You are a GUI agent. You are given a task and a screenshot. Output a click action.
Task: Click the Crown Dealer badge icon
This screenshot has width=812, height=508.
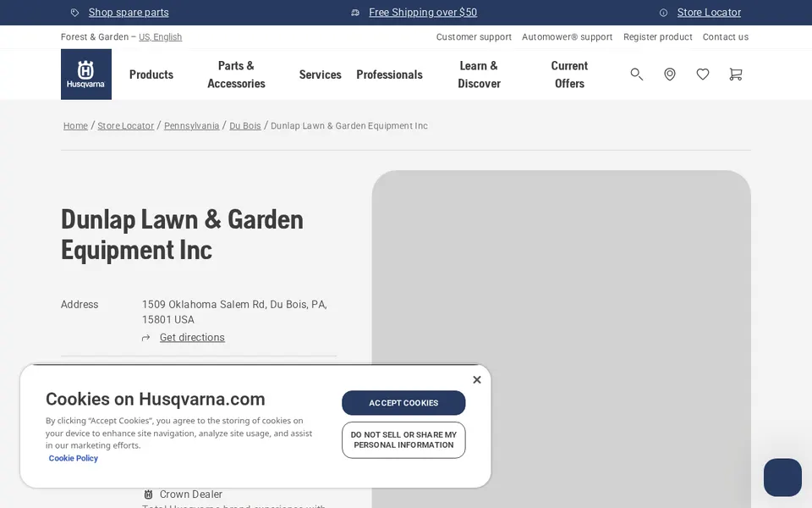click(148, 494)
